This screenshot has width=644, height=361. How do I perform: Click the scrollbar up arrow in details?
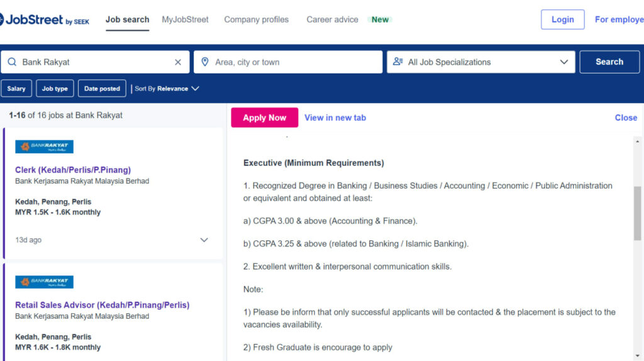637,142
